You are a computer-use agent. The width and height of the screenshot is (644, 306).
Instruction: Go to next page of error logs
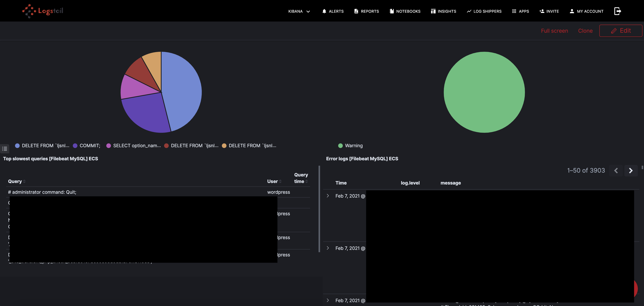(631, 170)
